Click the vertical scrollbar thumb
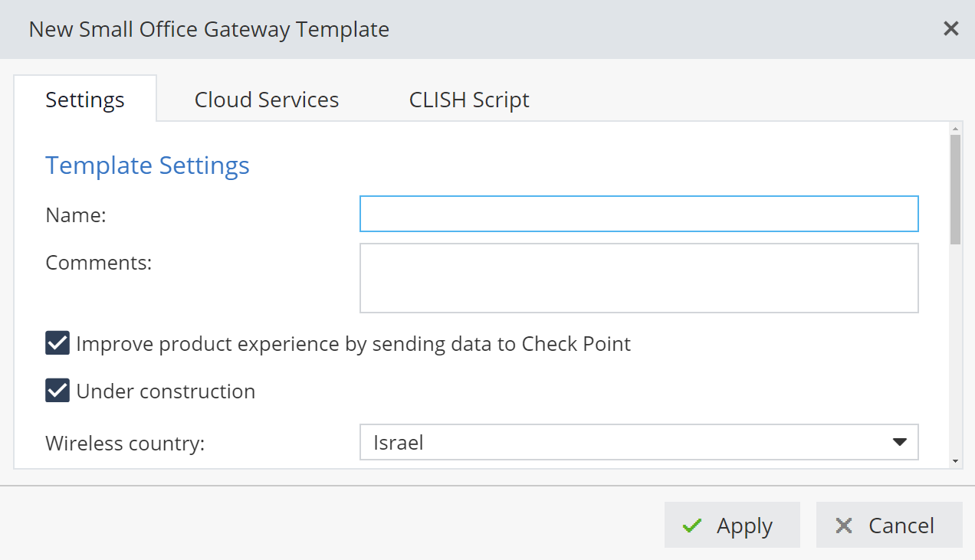The image size is (975, 560). coord(955,189)
